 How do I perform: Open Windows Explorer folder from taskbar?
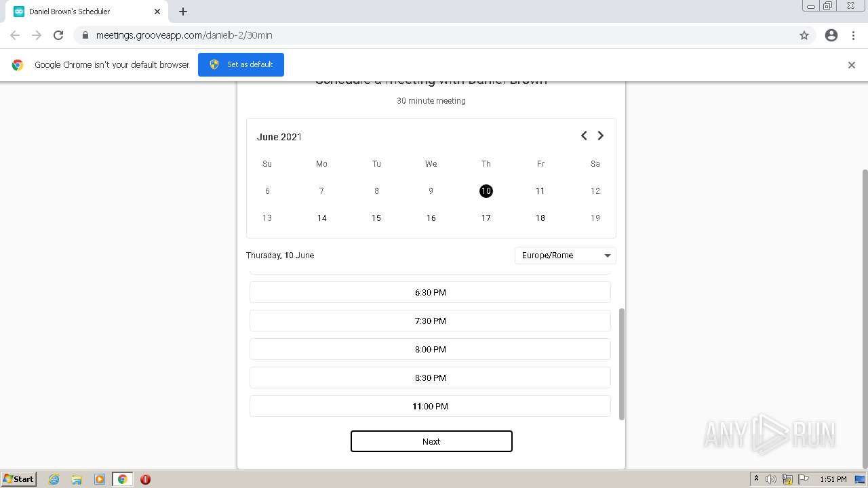click(x=77, y=479)
